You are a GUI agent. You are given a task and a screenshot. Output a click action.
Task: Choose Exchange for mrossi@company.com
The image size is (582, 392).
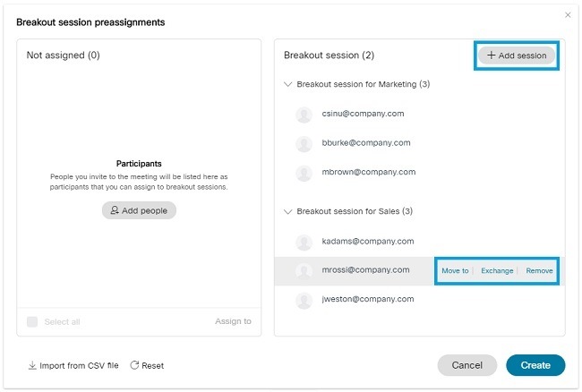pyautogui.click(x=497, y=270)
